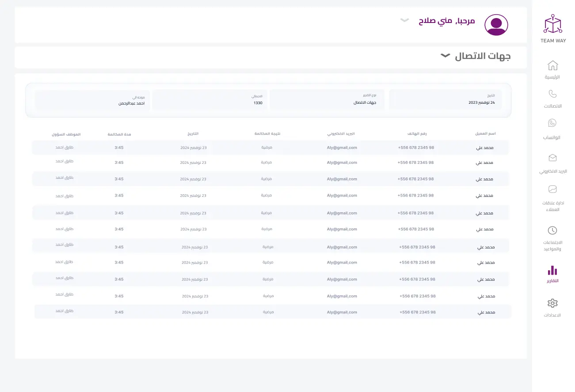Screen dimensions: 575x392
Task: Open the WhatsApp (الواتساب) sidebar icon
Action: (552, 123)
